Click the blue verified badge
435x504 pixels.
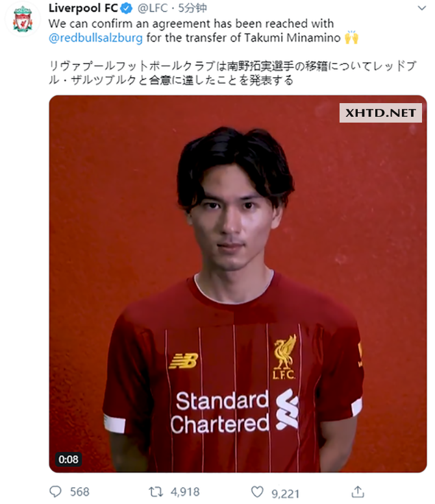point(127,8)
